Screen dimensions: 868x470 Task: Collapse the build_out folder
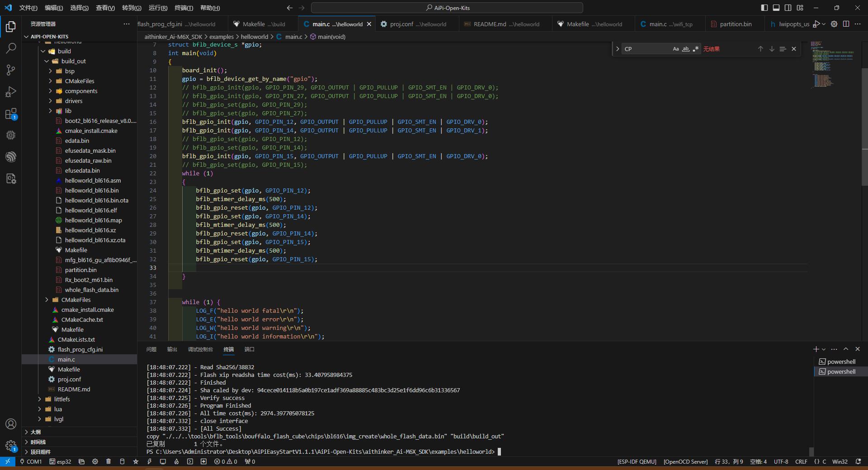point(47,61)
